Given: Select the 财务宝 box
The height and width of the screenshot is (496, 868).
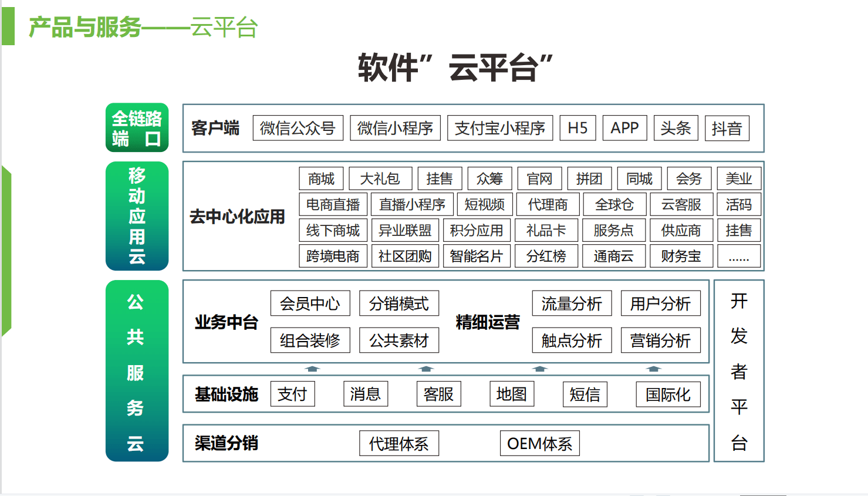Looking at the screenshot, I should (681, 256).
